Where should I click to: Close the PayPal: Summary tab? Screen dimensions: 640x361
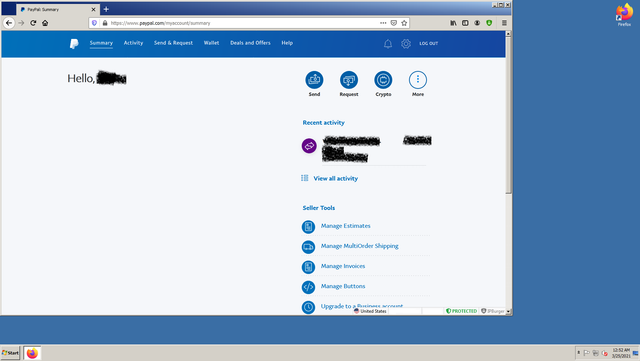(93, 9)
